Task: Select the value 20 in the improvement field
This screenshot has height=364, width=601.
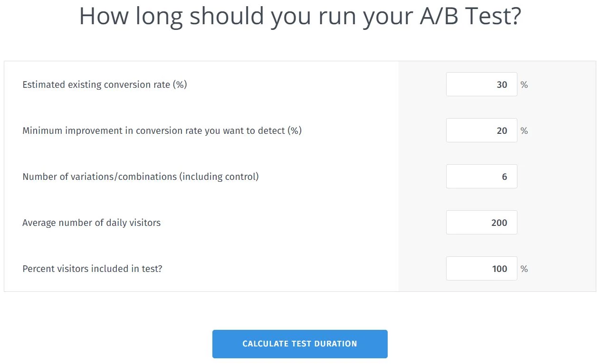Action: 502,130
